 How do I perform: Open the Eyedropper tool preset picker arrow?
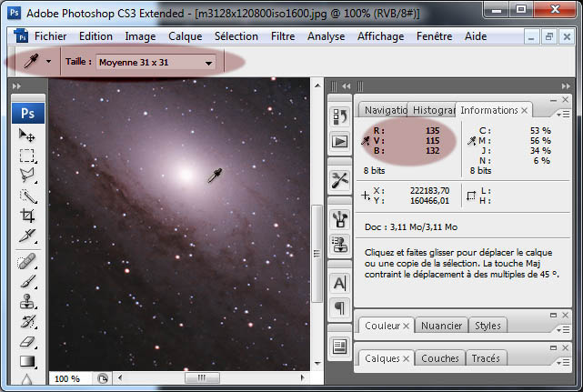click(x=49, y=61)
